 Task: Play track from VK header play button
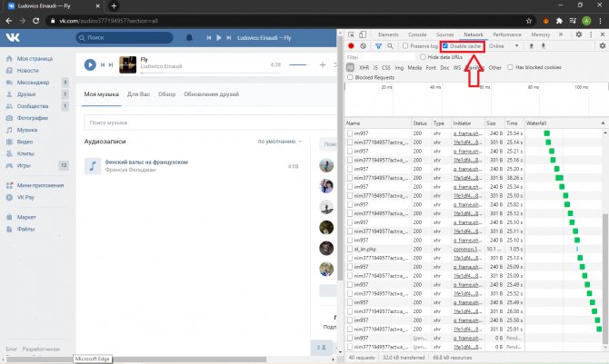[219, 37]
